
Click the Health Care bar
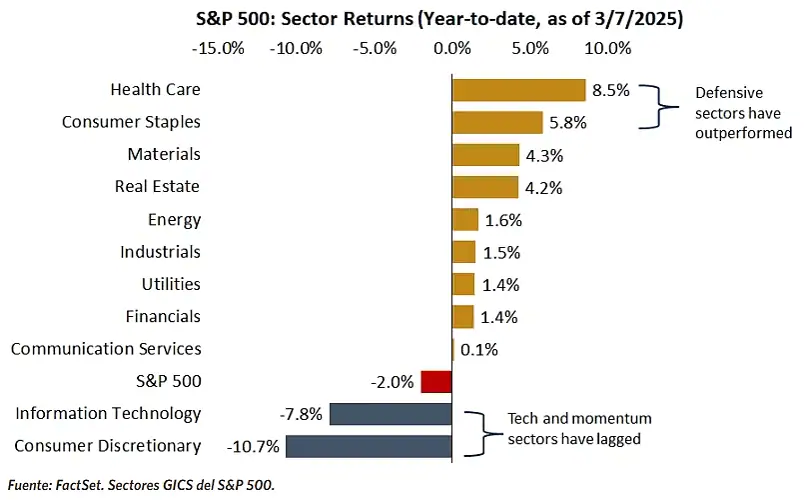(518, 90)
